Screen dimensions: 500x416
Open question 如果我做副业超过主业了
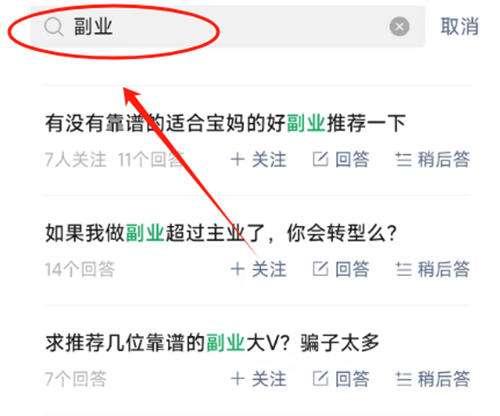point(221,233)
